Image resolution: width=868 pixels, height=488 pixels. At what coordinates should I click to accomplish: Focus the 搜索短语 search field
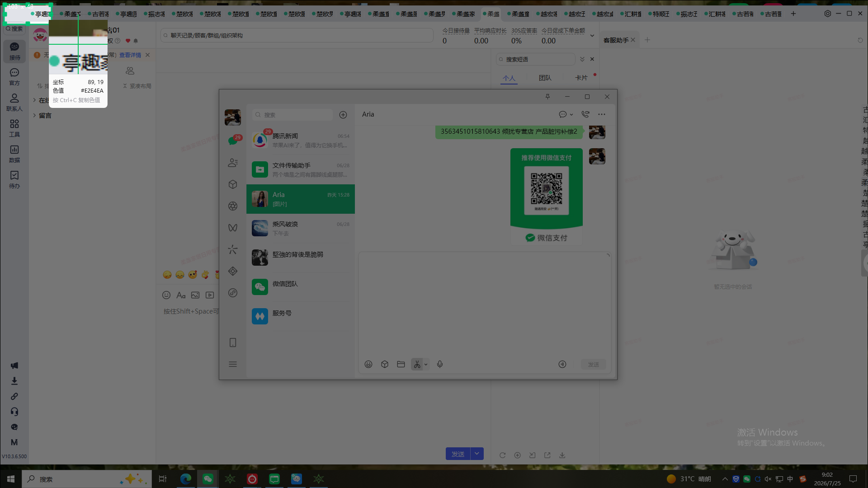[536, 59]
